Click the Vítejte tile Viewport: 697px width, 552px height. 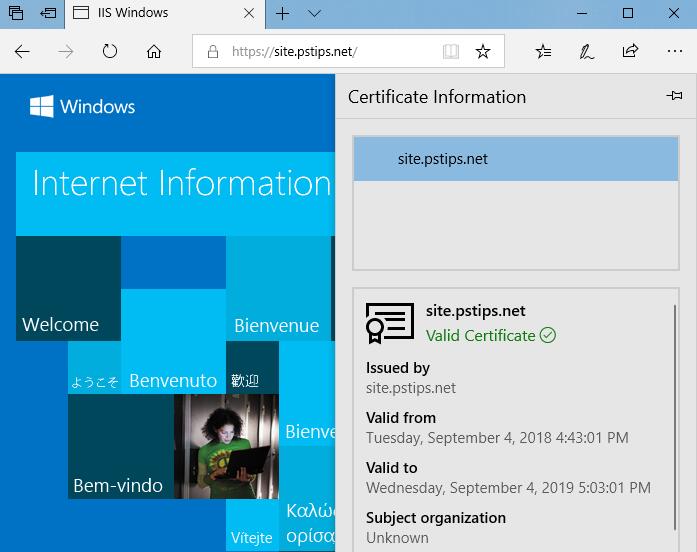tap(252, 525)
